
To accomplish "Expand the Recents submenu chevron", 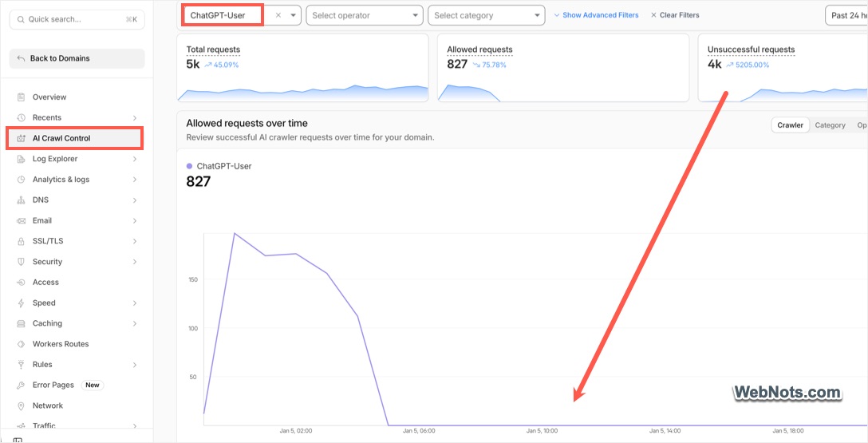I will (x=135, y=117).
